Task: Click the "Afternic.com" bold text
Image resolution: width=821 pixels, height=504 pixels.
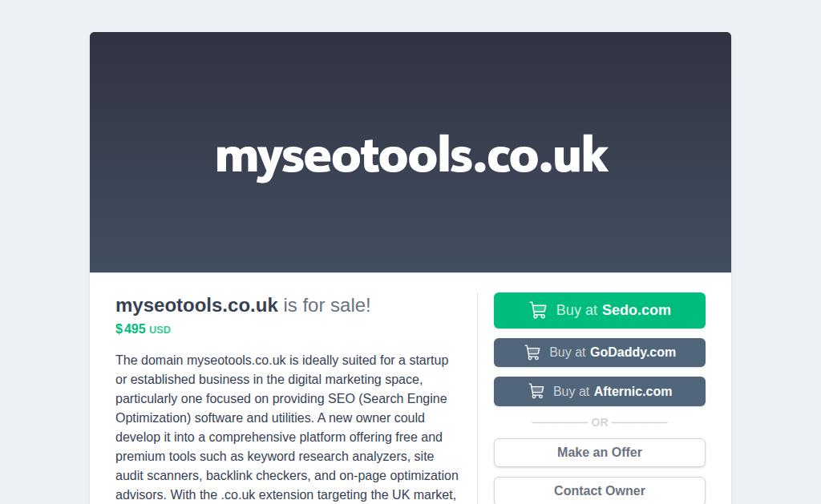Action: click(x=633, y=392)
